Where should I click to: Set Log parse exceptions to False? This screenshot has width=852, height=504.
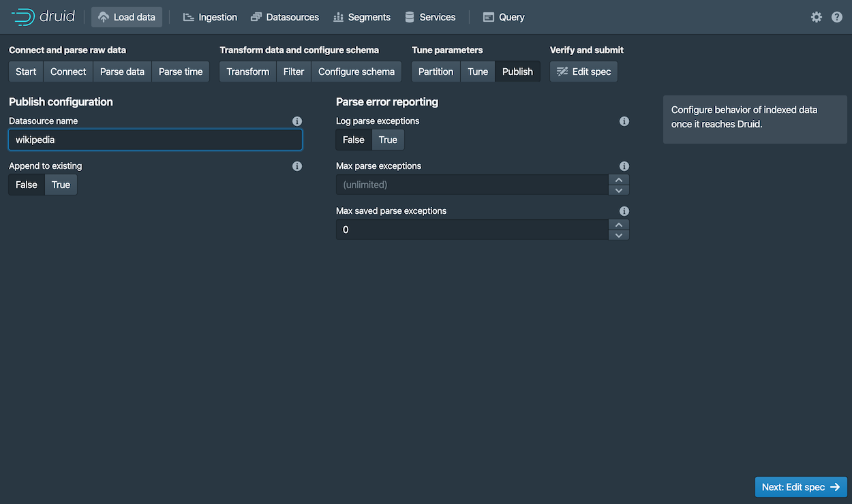[x=353, y=139]
